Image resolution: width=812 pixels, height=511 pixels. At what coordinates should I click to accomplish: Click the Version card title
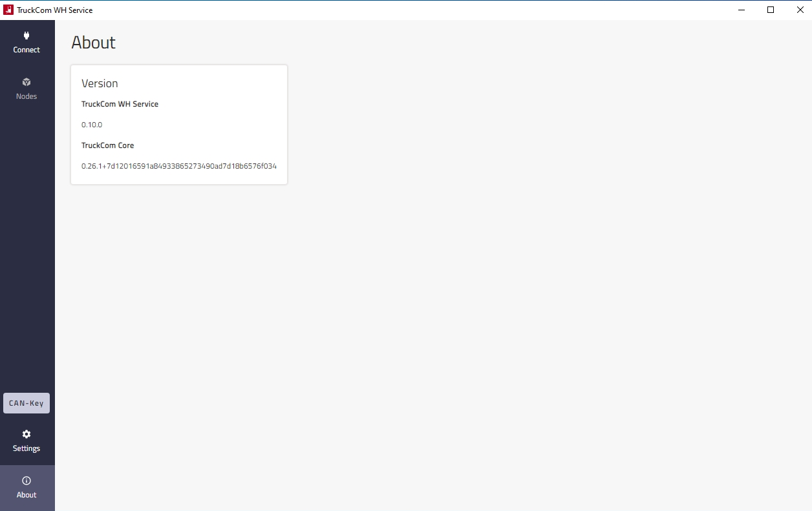[x=100, y=83]
